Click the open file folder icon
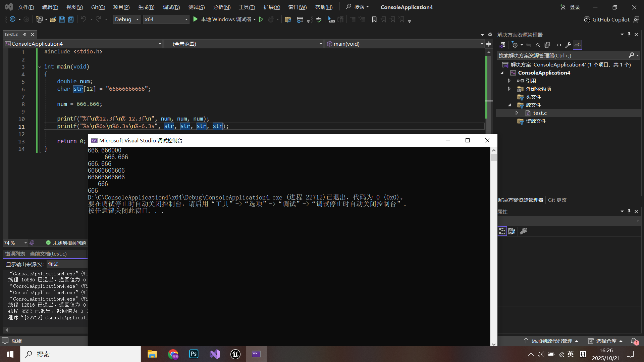Viewport: 644px width, 362px height. point(53,19)
